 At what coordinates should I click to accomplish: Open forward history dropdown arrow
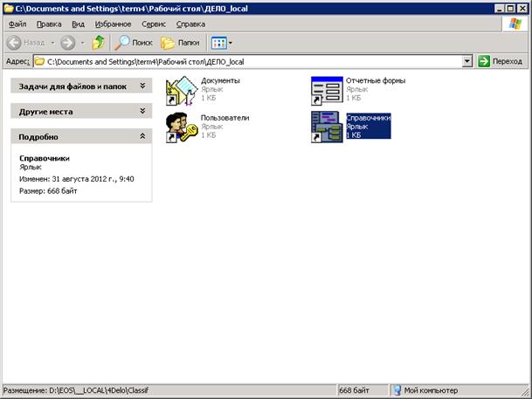point(82,43)
